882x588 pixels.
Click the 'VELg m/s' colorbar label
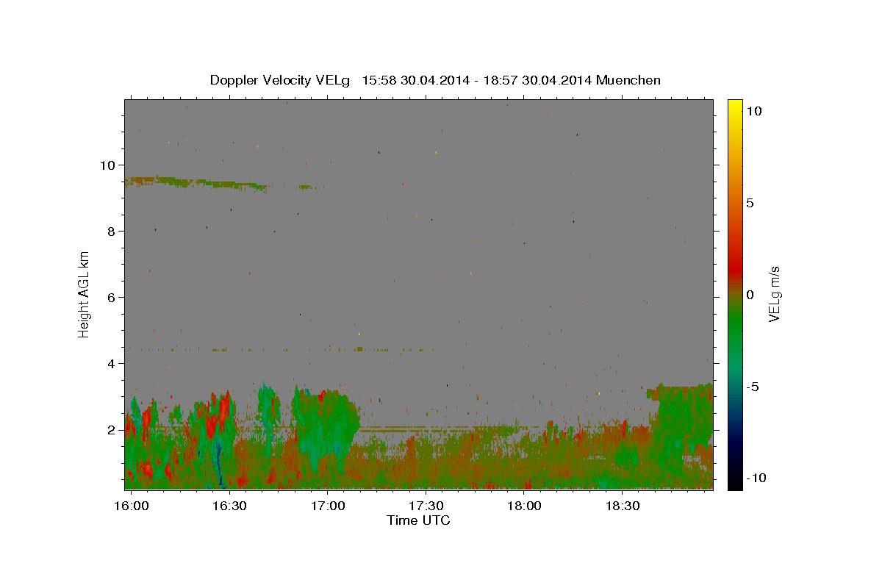pyautogui.click(x=774, y=294)
